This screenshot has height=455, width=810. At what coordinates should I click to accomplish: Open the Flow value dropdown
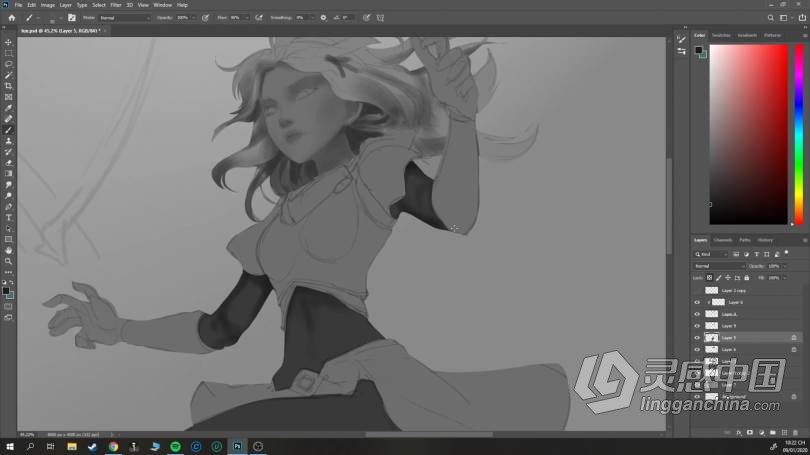click(x=246, y=18)
